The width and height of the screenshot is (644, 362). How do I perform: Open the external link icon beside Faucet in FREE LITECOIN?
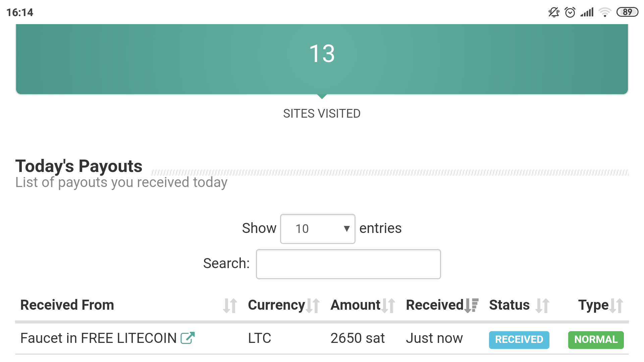(187, 338)
